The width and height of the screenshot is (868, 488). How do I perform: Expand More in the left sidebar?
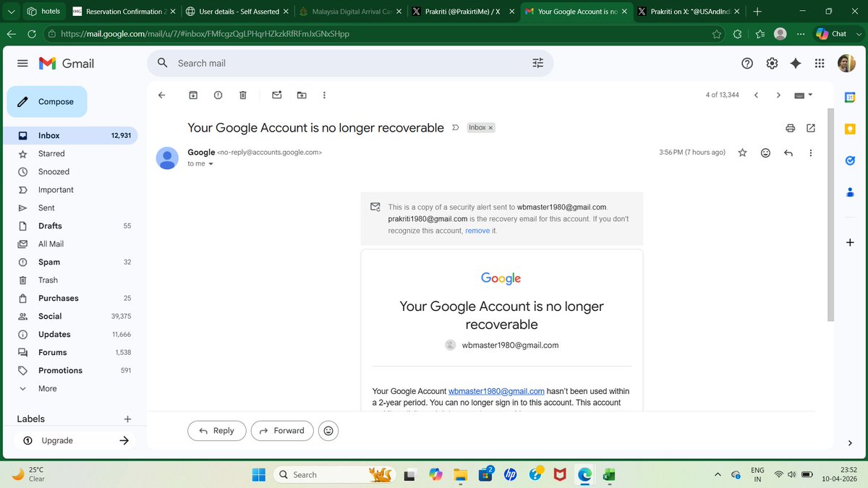point(47,388)
